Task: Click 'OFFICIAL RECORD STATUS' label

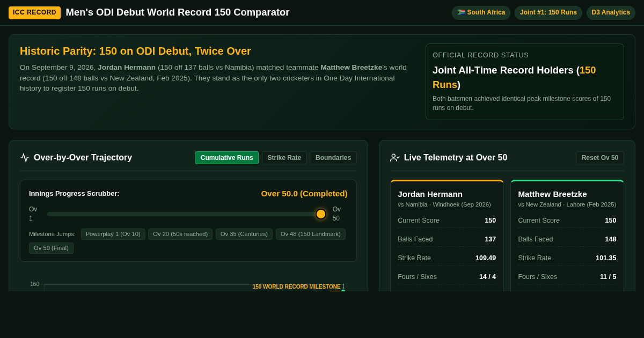Action: tap(480, 55)
